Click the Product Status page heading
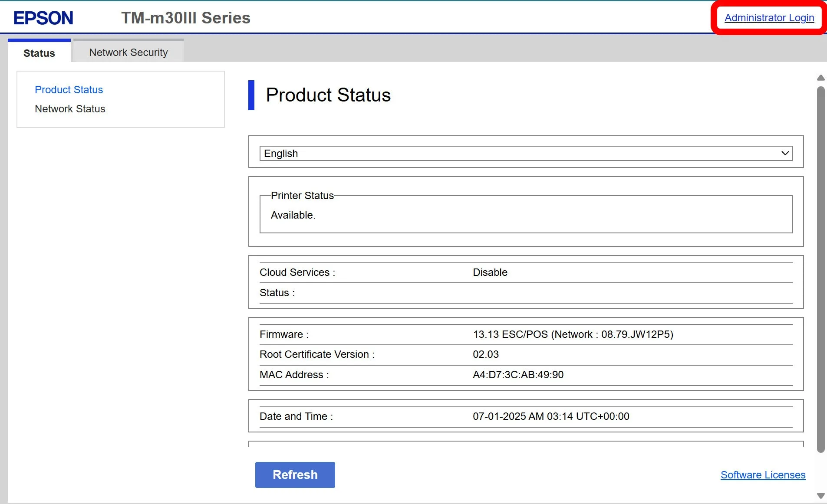Screen dimensions: 827x504 [328, 95]
